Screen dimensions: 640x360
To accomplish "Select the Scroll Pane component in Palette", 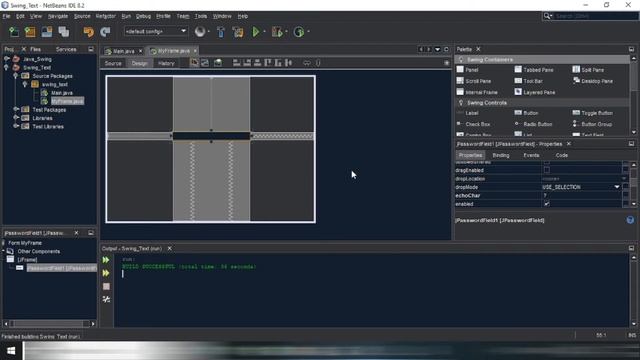I will tap(474, 81).
